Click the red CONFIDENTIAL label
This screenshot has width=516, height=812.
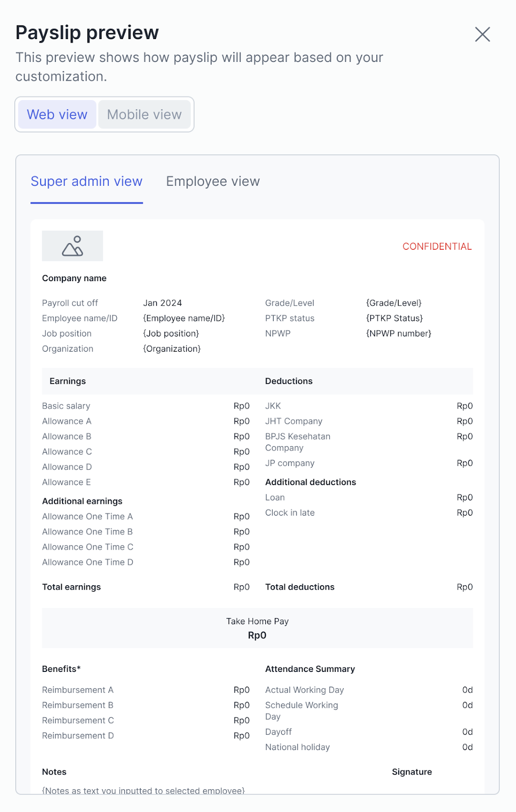tap(437, 247)
